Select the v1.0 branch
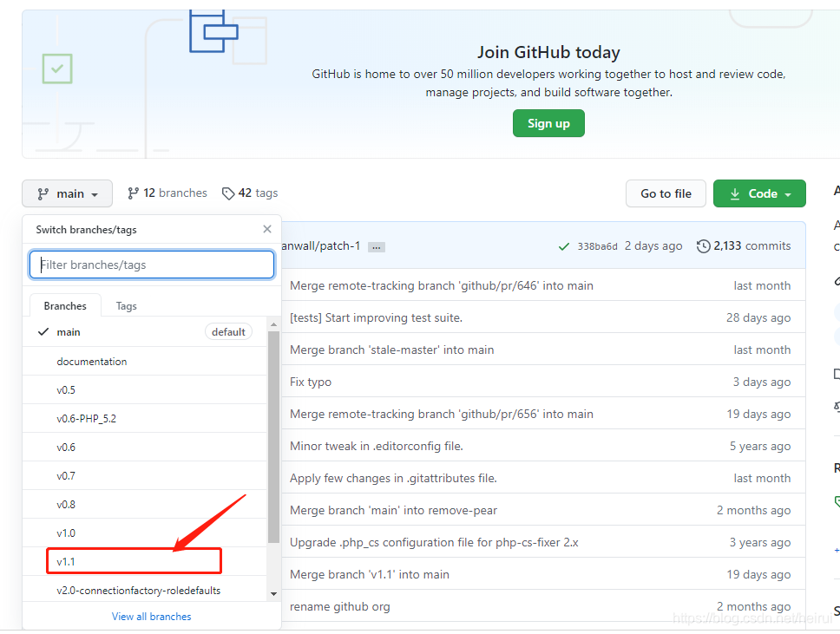The image size is (840, 634). click(x=145, y=533)
